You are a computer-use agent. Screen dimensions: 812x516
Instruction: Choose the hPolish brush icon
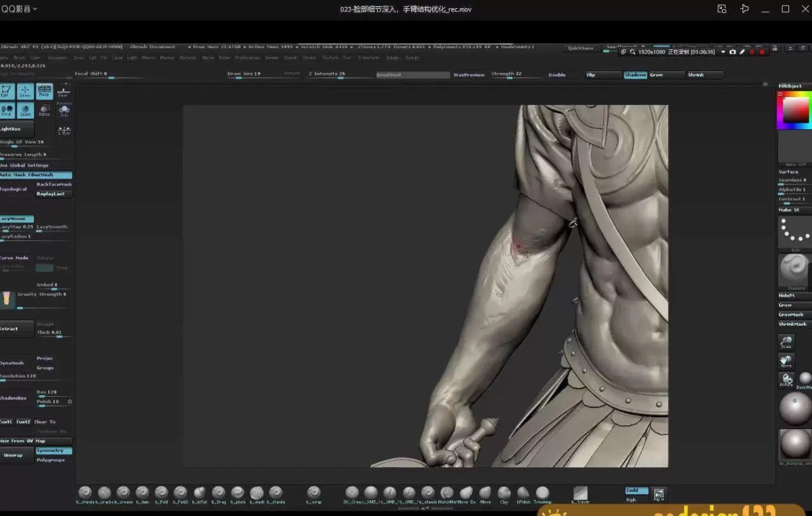tap(523, 493)
